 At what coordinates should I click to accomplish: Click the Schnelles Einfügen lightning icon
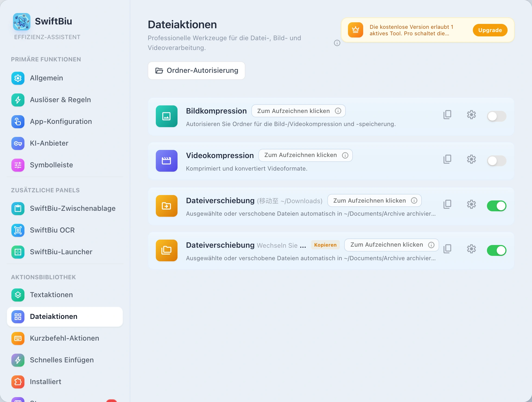click(18, 360)
